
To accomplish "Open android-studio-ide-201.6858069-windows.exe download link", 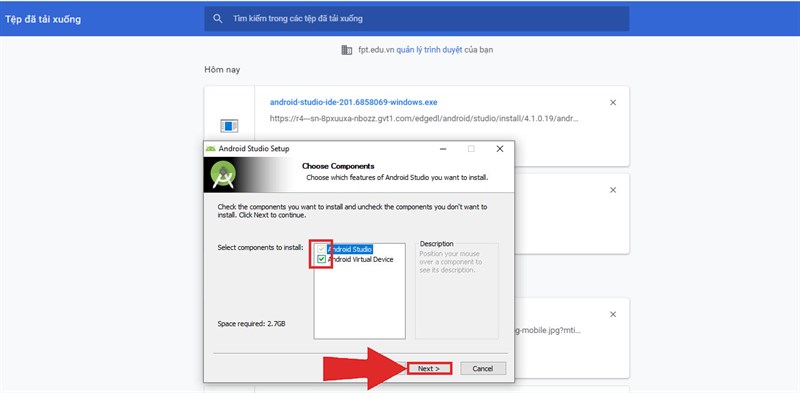I will 354,102.
